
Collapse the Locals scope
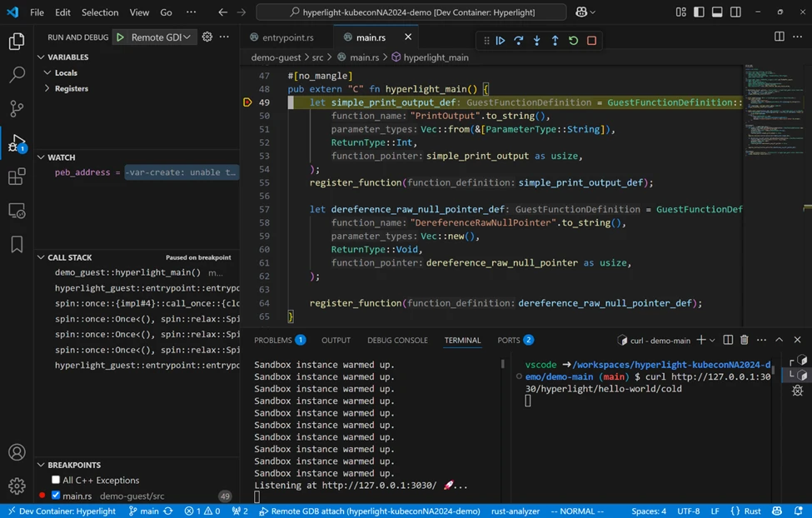click(x=47, y=72)
